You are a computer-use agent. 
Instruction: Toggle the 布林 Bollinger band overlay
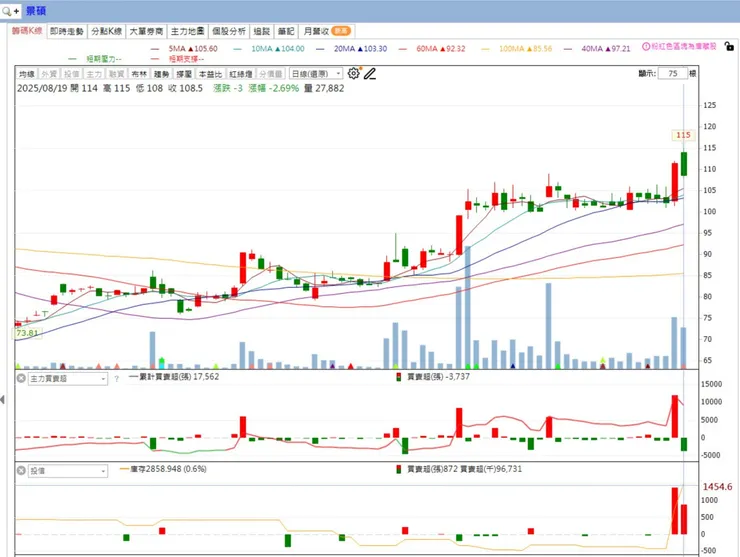pyautogui.click(x=139, y=74)
